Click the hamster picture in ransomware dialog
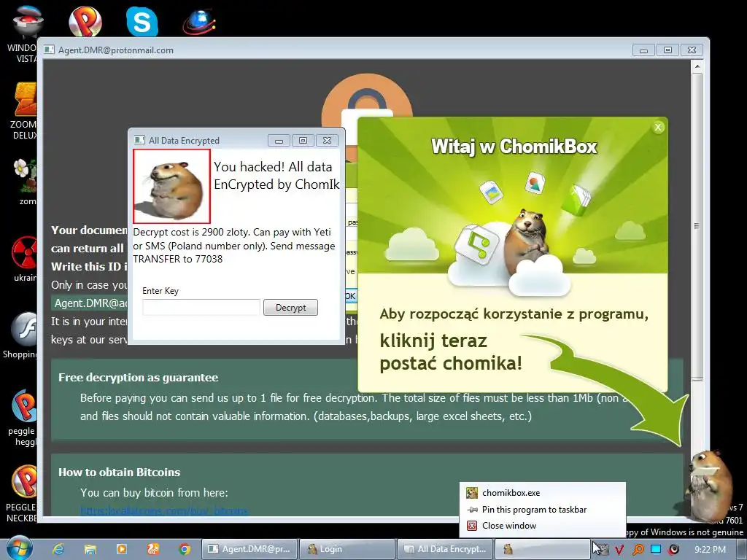The height and width of the screenshot is (560, 747). click(x=172, y=186)
